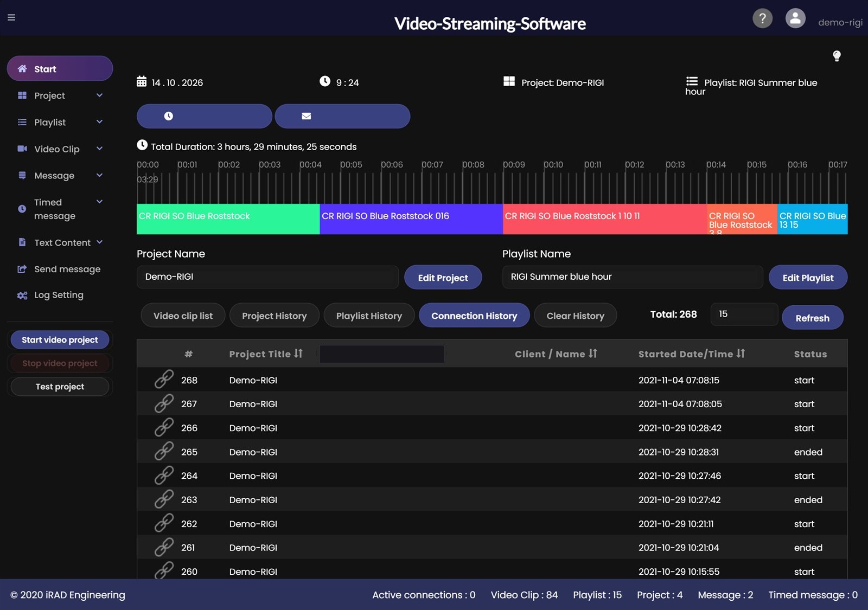Click the clock button below the date

(204, 116)
